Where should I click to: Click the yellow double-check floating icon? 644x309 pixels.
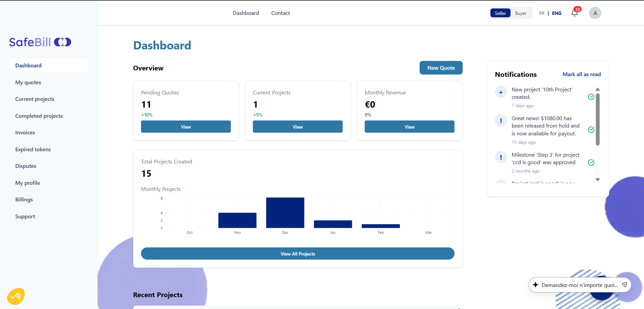[16, 296]
